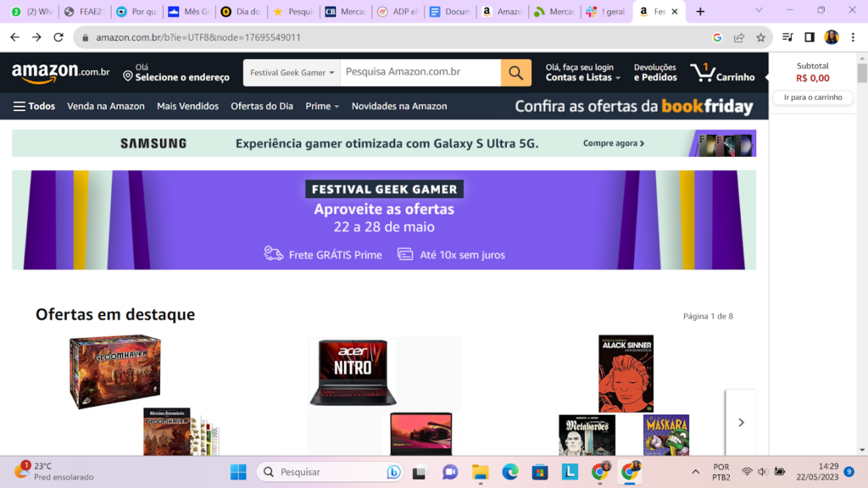Open File Explorer in taskbar
The width and height of the screenshot is (868, 488).
coord(480,472)
